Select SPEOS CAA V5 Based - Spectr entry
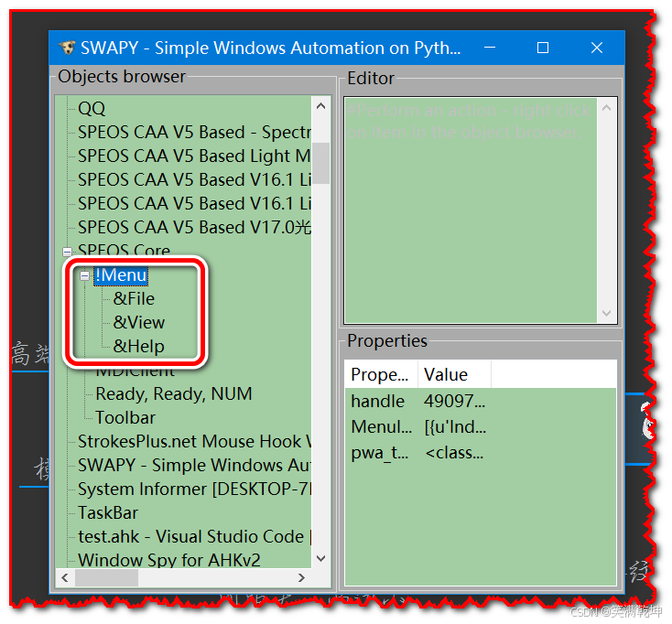The width and height of the screenshot is (672, 624). point(194,133)
